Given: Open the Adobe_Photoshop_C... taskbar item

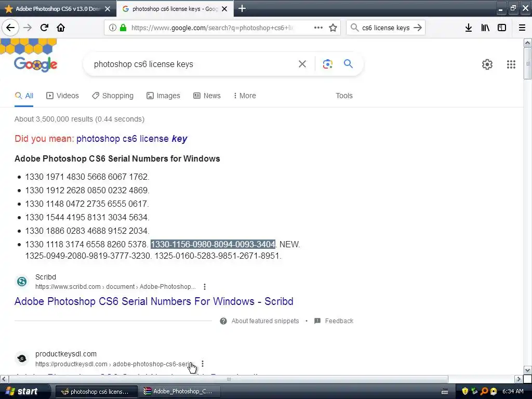Looking at the screenshot, I should coord(180,392).
